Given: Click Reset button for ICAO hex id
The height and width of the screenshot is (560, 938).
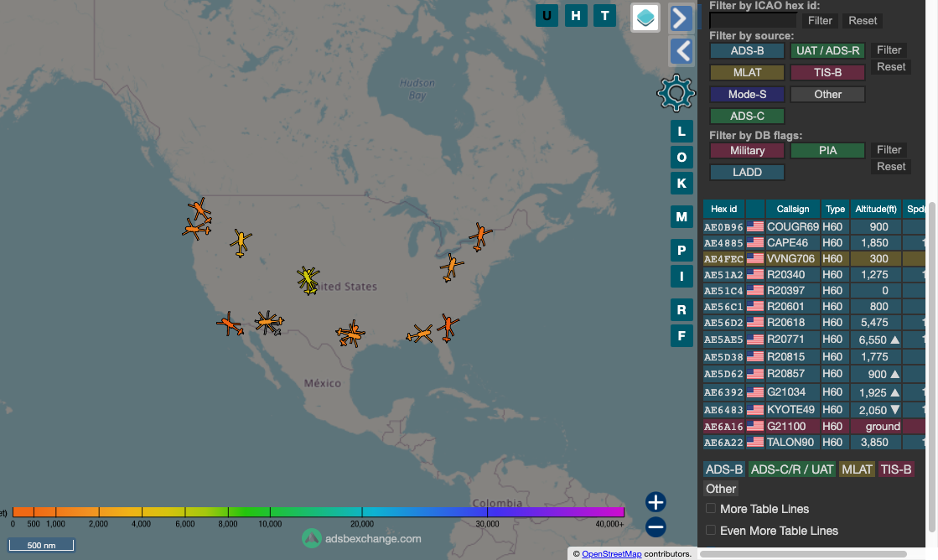Looking at the screenshot, I should click(863, 21).
